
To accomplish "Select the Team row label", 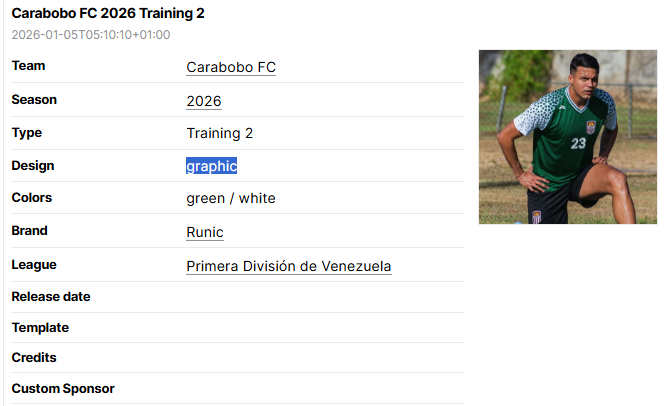I will 29,66.
